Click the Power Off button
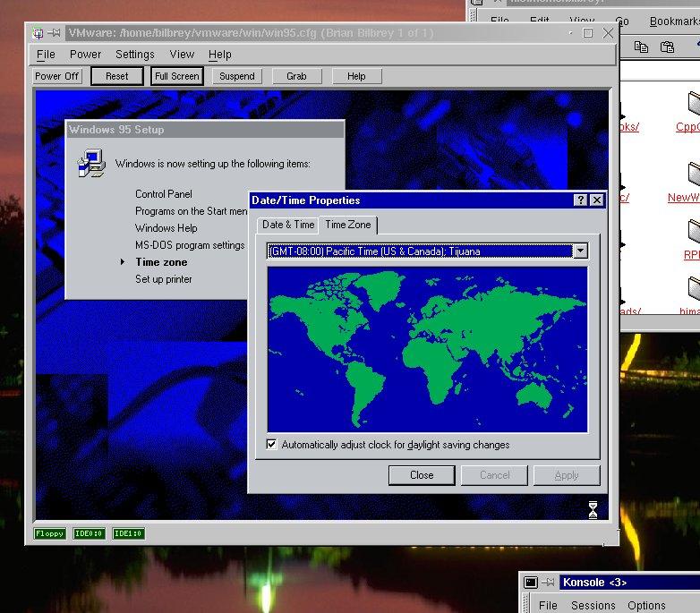Image resolution: width=700 pixels, height=613 pixels. [57, 76]
